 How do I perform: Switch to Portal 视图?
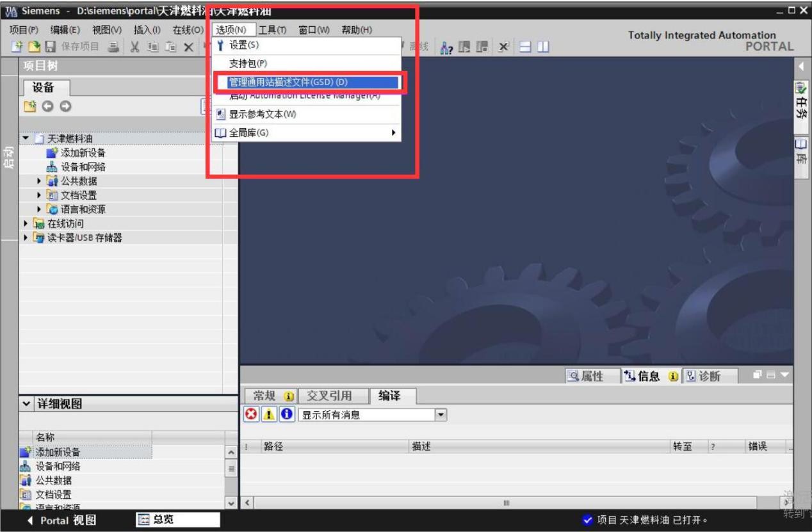coord(61,520)
